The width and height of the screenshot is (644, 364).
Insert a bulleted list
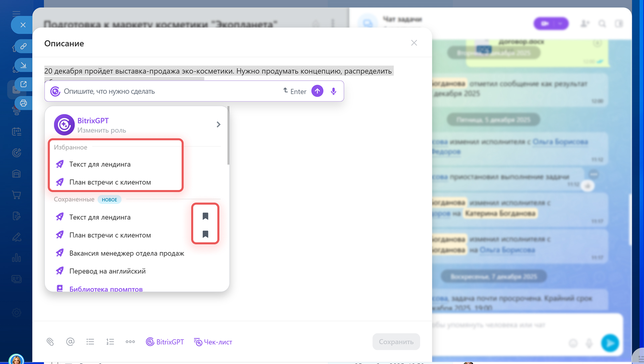click(x=90, y=342)
